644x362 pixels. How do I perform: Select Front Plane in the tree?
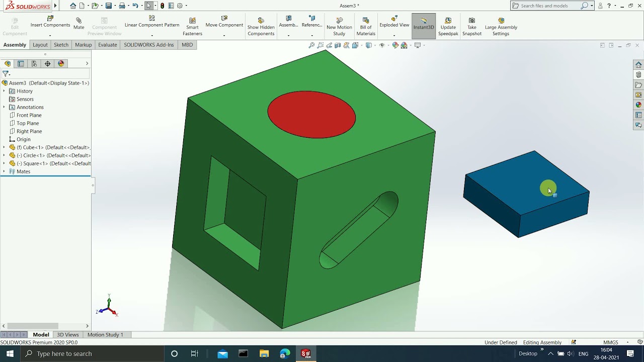[29, 115]
